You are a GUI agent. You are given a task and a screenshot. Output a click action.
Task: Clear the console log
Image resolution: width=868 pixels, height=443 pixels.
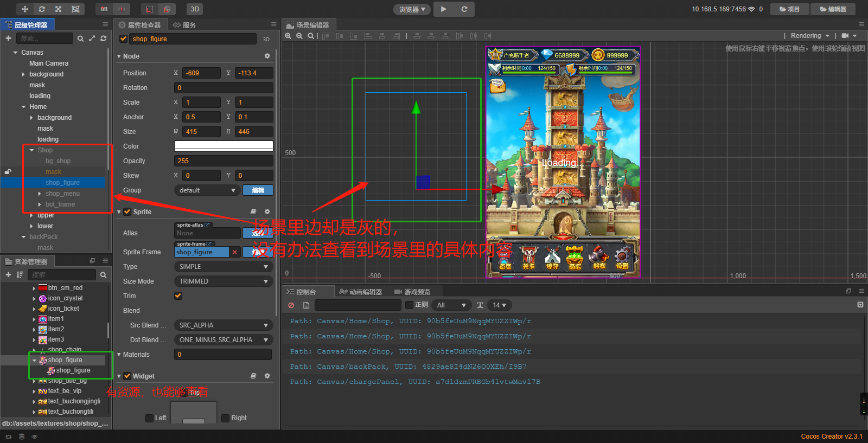pyautogui.click(x=291, y=305)
